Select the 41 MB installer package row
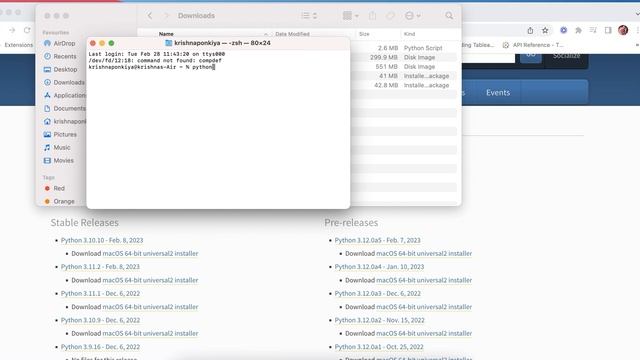 click(404, 76)
